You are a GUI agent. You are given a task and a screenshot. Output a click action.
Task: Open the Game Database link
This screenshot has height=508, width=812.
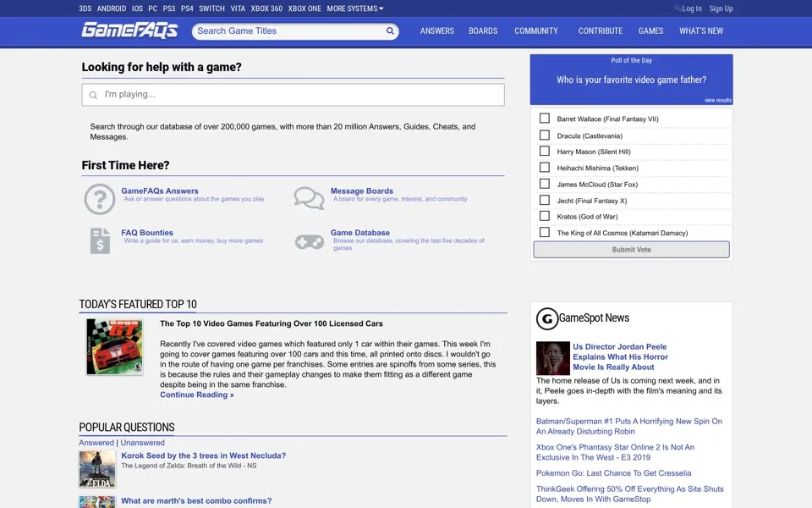[x=360, y=233]
